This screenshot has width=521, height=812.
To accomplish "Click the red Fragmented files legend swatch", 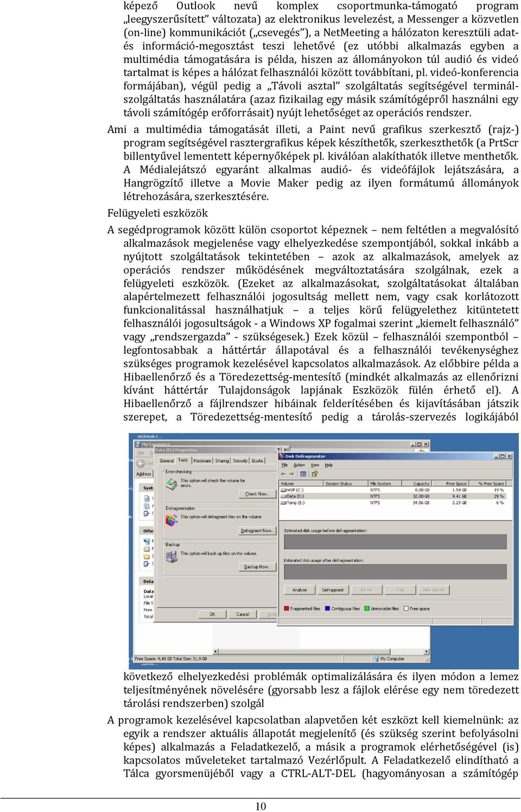I will click(x=287, y=608).
